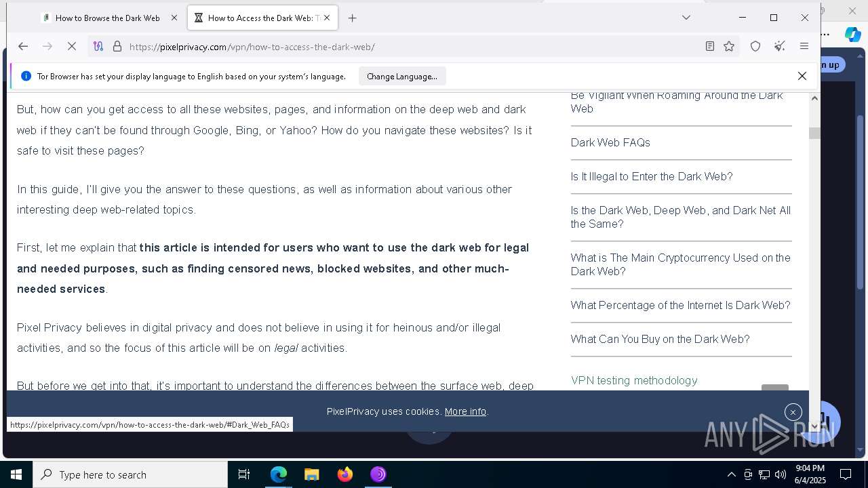Open the Tor circuit display icon

click(98, 46)
